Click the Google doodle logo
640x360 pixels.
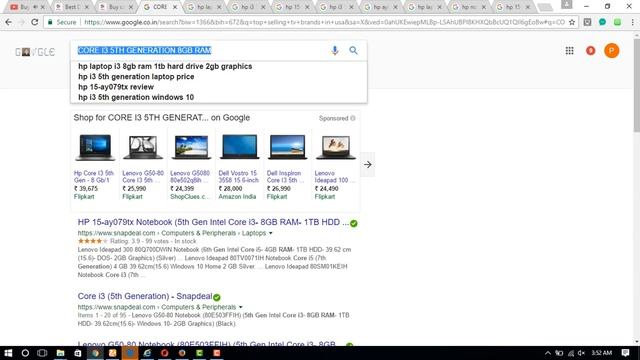pos(35,52)
